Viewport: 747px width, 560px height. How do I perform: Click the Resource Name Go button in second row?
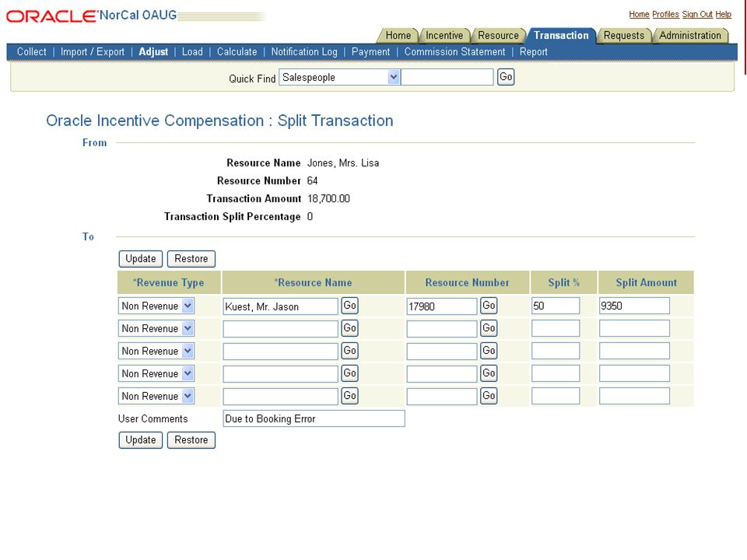click(x=349, y=328)
